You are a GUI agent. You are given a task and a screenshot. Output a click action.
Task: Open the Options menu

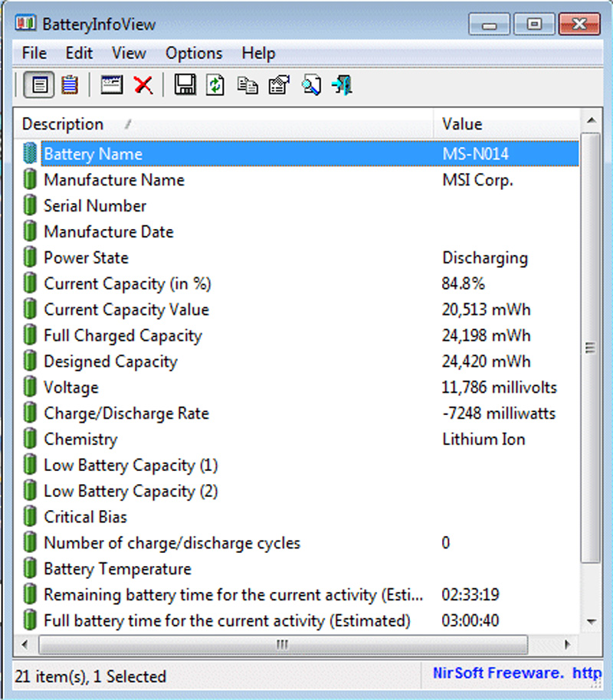(x=193, y=53)
